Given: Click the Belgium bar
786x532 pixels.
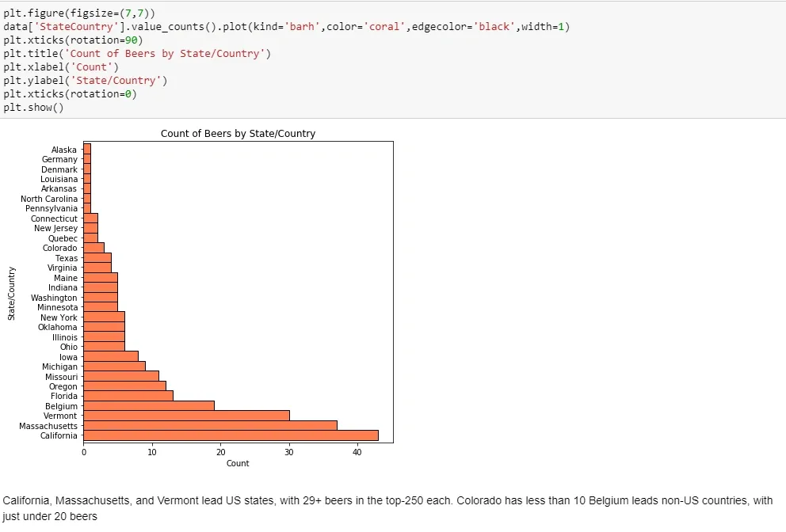Looking at the screenshot, I should [x=149, y=406].
